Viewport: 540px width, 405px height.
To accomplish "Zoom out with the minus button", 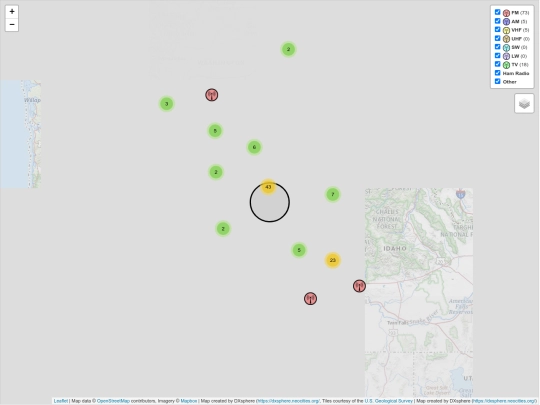I will 12,25.
